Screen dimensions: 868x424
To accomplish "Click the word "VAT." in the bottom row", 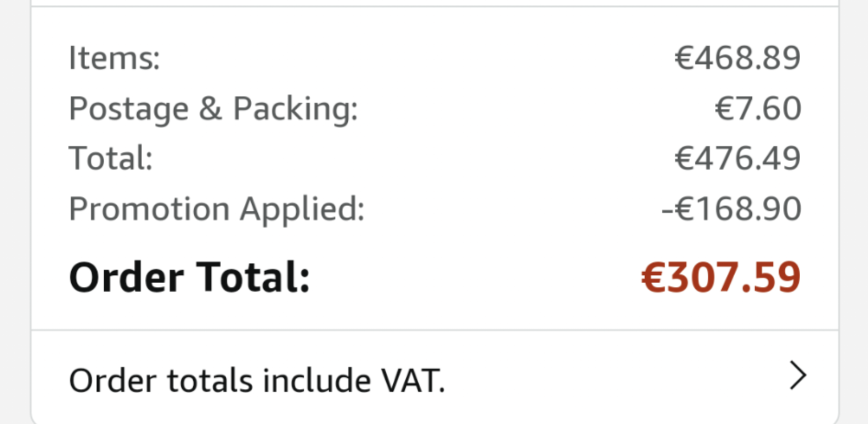I will point(413,380).
